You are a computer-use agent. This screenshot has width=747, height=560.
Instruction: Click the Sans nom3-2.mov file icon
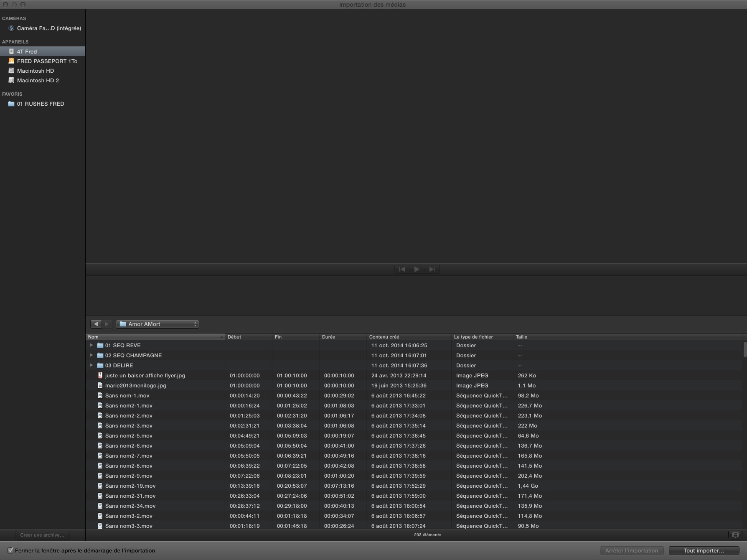click(x=100, y=516)
